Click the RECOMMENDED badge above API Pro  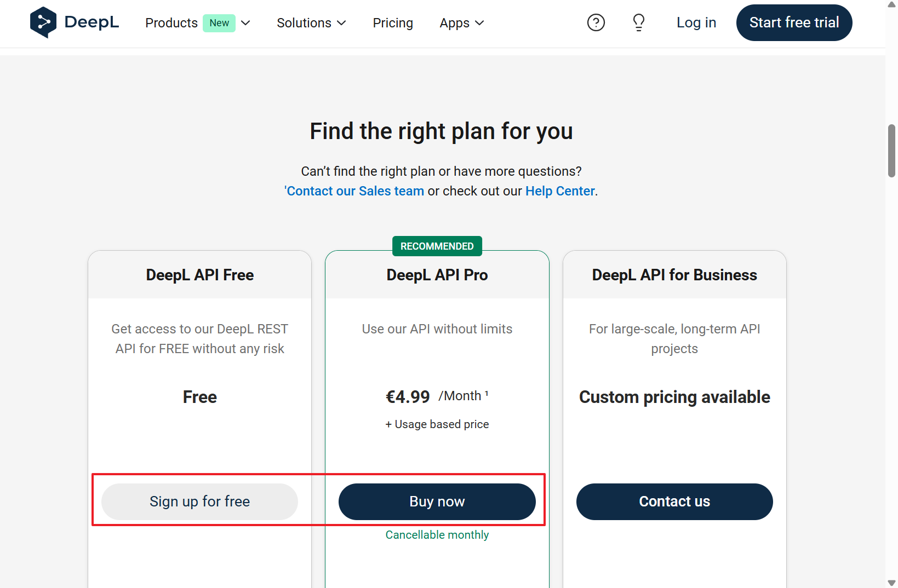[x=437, y=246]
